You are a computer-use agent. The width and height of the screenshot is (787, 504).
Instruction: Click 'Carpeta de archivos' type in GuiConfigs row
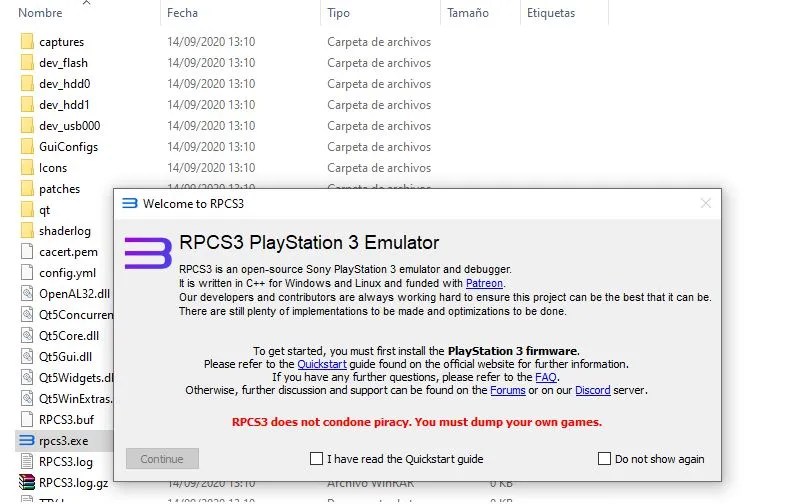[x=379, y=147]
